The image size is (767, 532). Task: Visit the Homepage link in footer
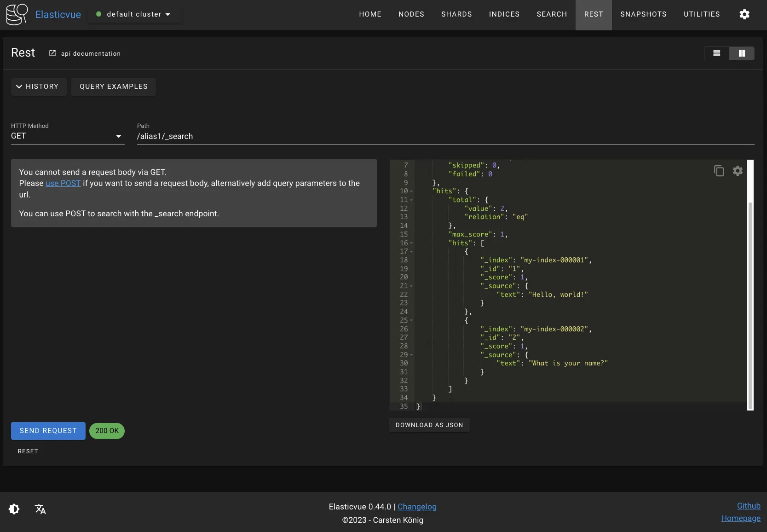[741, 518]
